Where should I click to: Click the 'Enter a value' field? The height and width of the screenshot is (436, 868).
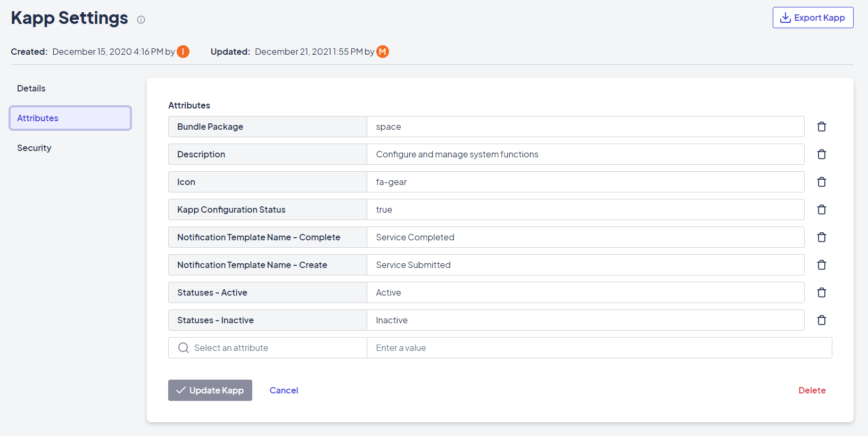point(599,348)
